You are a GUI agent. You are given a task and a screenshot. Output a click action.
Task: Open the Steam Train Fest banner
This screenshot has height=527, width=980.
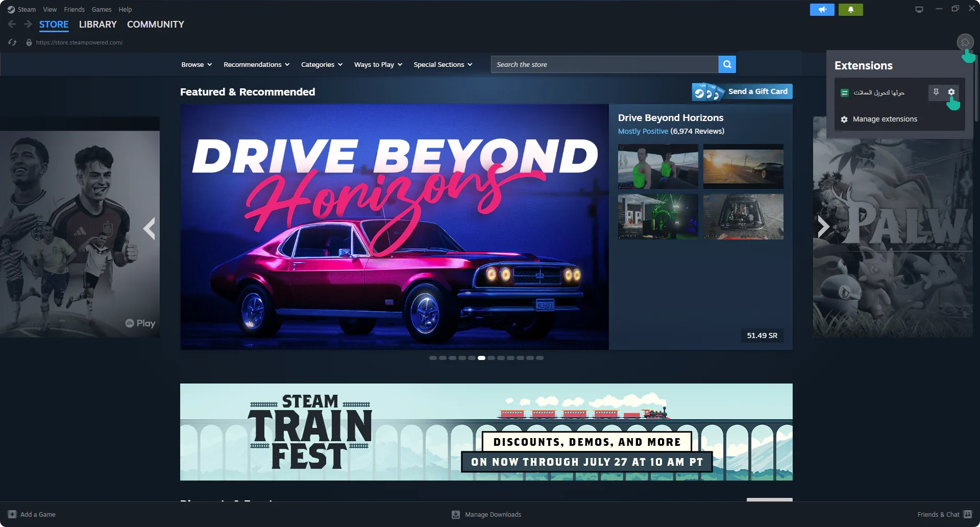[486, 432]
